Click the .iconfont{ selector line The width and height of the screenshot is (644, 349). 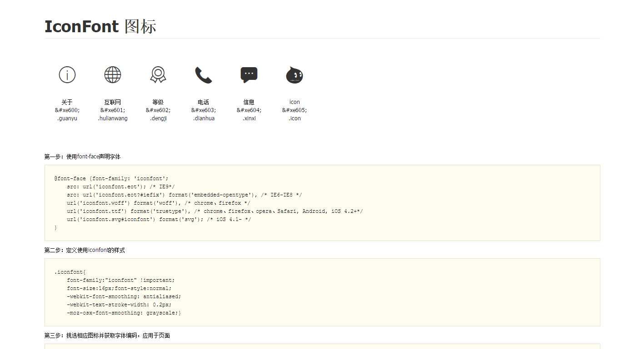(70, 272)
